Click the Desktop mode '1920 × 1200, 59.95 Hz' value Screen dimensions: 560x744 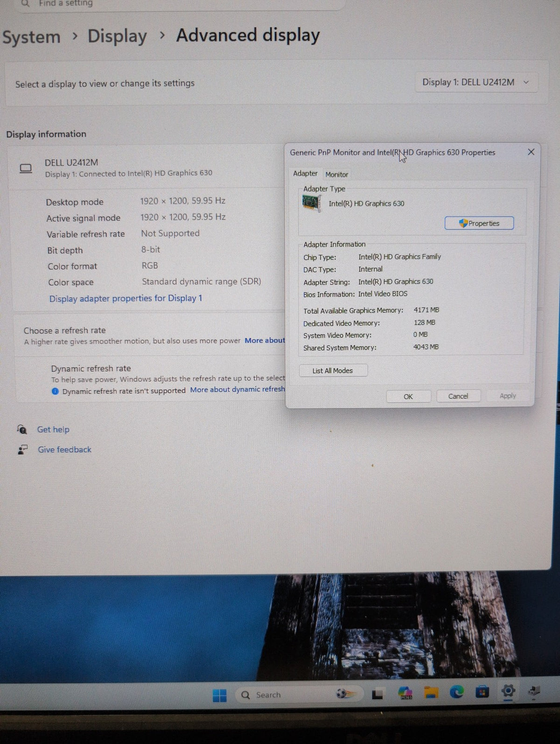[183, 201]
